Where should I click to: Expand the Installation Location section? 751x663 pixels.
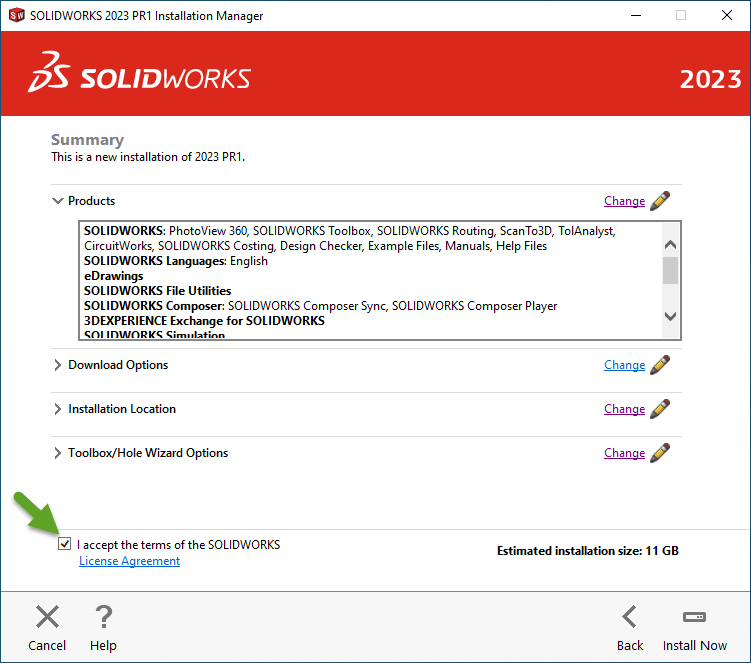pyautogui.click(x=58, y=409)
